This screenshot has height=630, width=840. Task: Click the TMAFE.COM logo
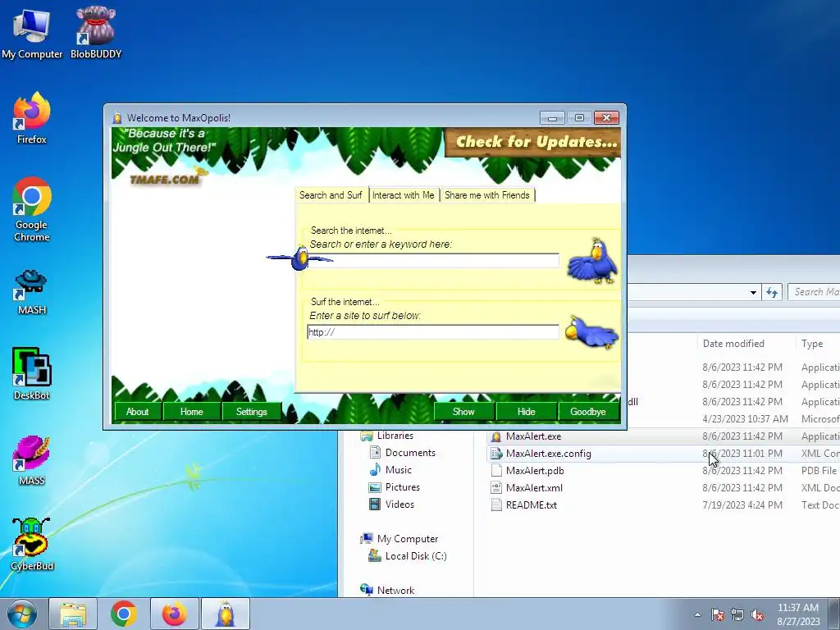[x=164, y=180]
